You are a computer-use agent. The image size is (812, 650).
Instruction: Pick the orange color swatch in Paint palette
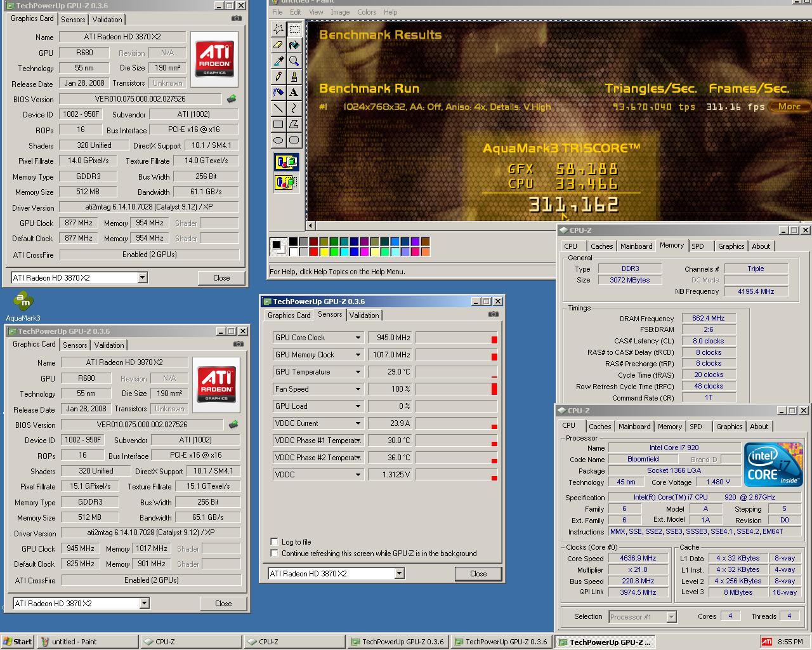pos(425,251)
